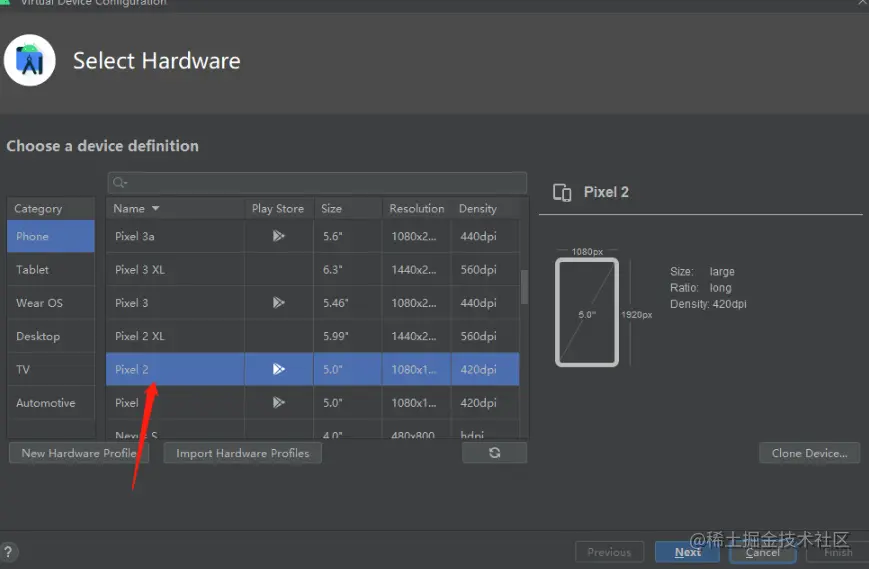869x569 pixels.
Task: Click the search magnifier icon
Action: 119,183
